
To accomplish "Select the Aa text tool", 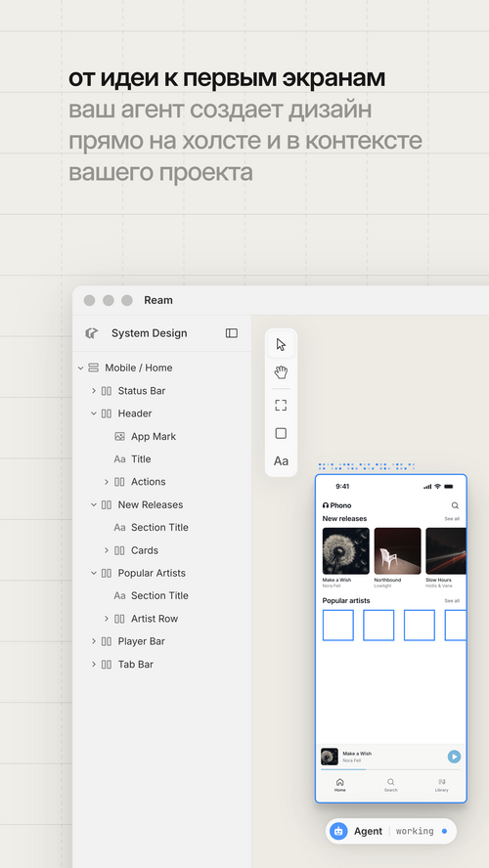I will click(x=281, y=461).
